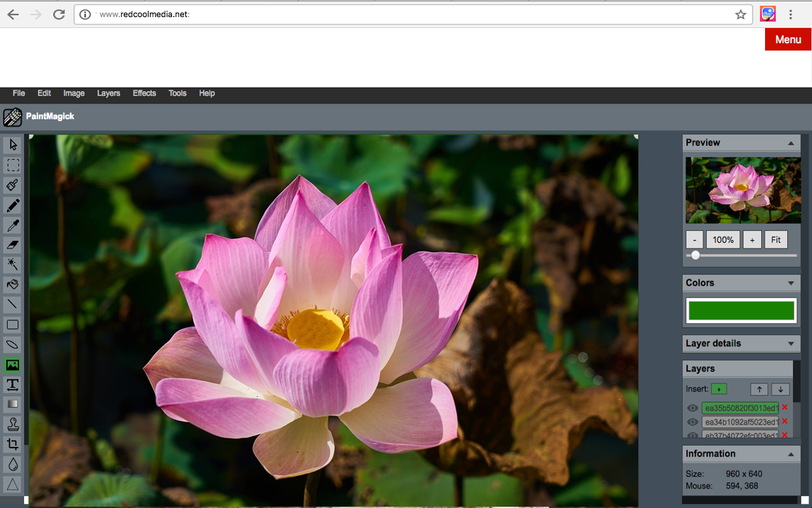812x508 pixels.
Task: Select the crop tool
Action: click(x=13, y=444)
